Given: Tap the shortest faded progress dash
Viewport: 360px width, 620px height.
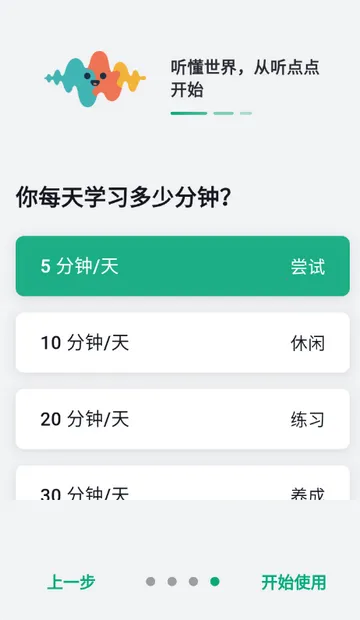Looking at the screenshot, I should click(x=246, y=113).
